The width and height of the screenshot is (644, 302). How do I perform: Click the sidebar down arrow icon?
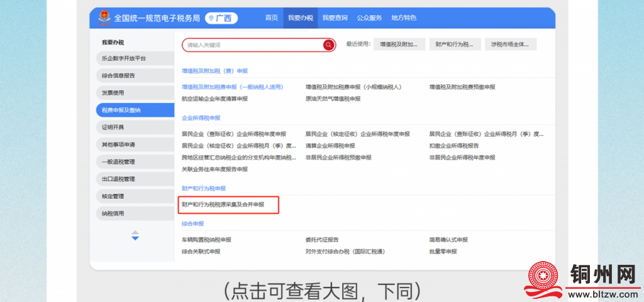point(135,238)
